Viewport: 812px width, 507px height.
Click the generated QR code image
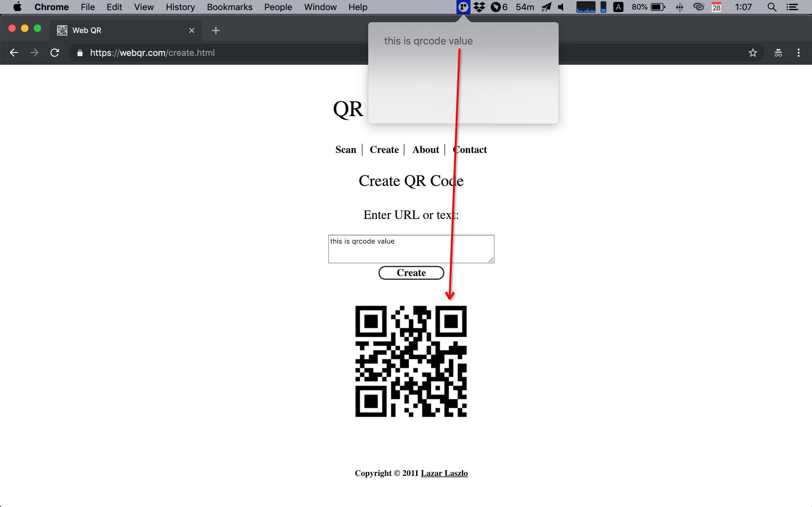(x=410, y=361)
